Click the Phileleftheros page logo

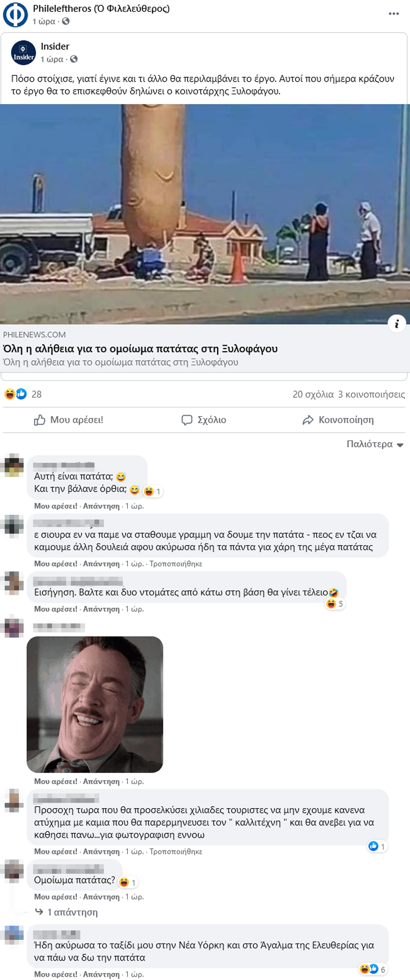point(15,15)
